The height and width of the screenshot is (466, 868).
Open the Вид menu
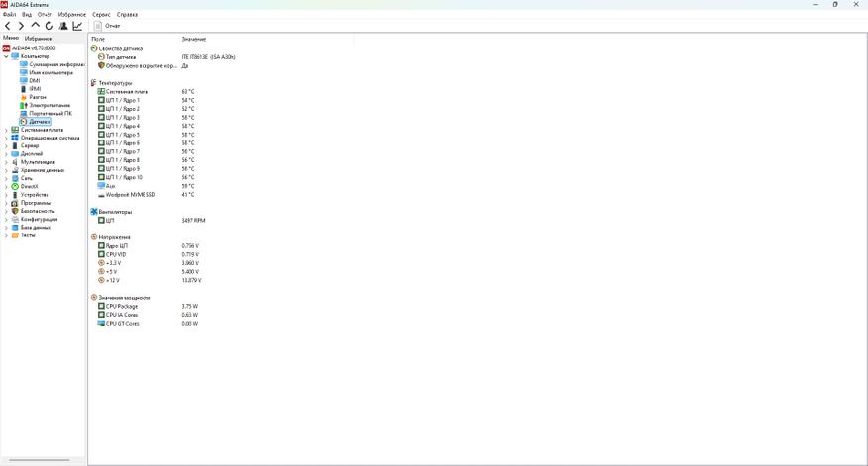tap(27, 15)
